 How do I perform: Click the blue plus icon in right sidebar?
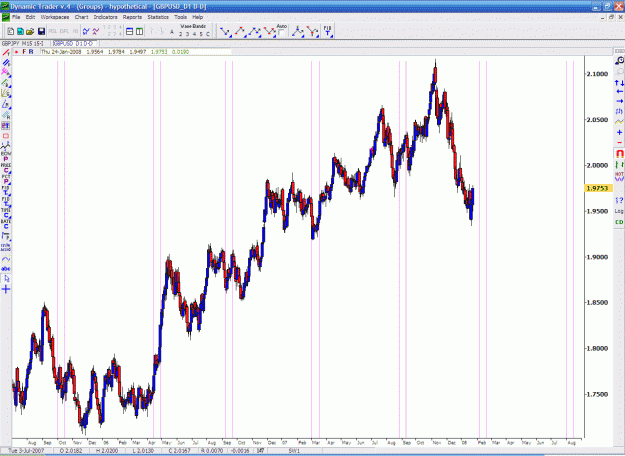pos(619,132)
